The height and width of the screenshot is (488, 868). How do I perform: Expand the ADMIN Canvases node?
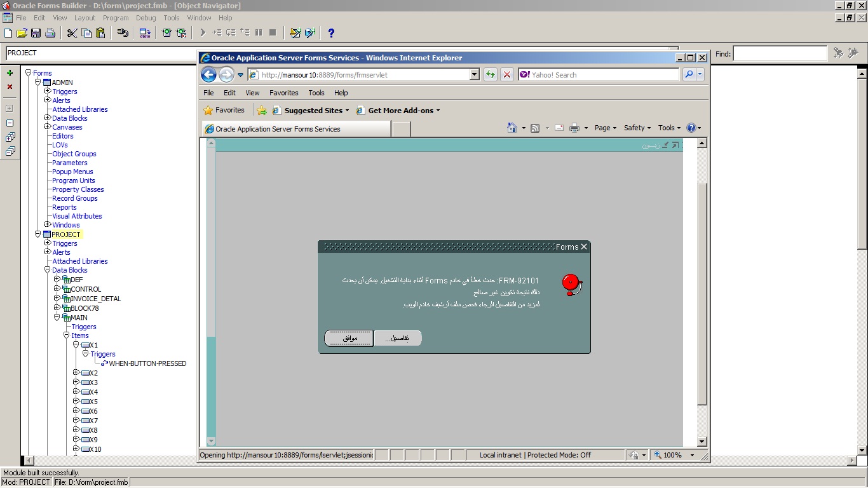pyautogui.click(x=48, y=126)
